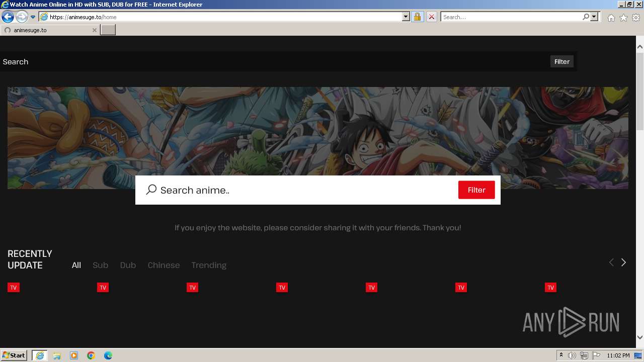This screenshot has height=362, width=644.
Task: Click the red Filter button
Action: 476,190
